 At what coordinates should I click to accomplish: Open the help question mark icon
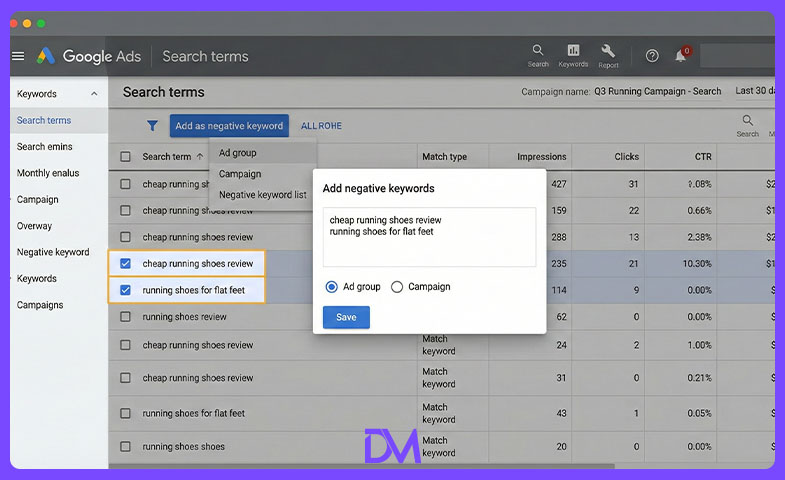click(652, 56)
